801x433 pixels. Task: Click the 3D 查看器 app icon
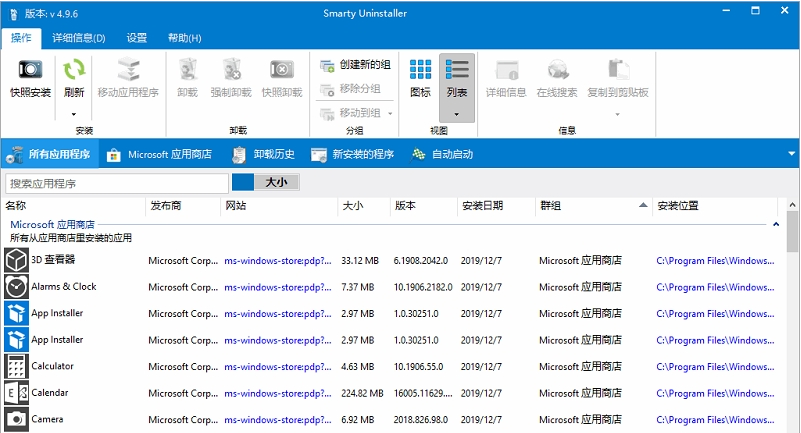(16, 261)
